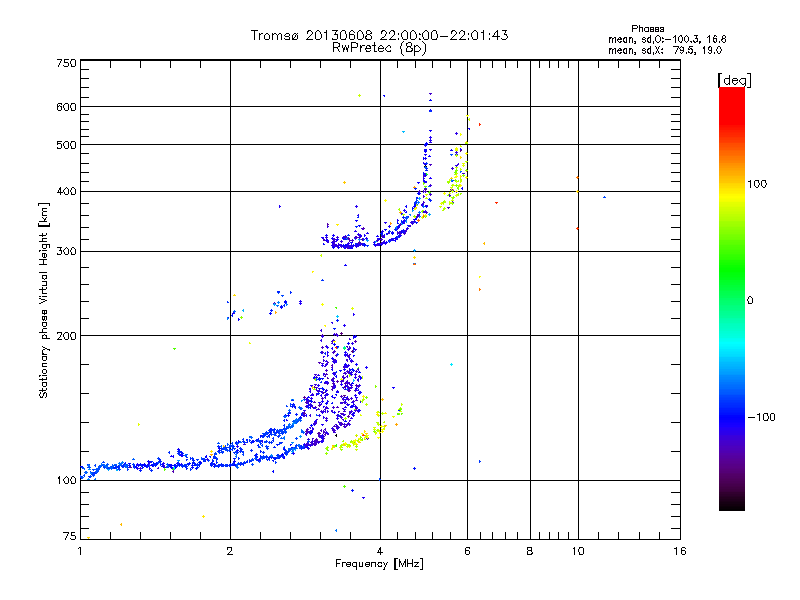Click the 'Stationary phase Virtual Height [km]' y-axis label
The image size is (800, 600).
pos(44,301)
